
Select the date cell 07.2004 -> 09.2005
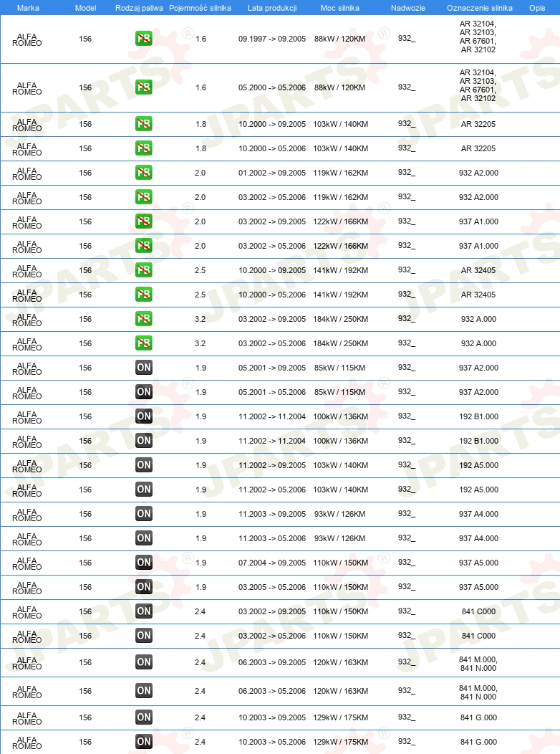click(272, 563)
